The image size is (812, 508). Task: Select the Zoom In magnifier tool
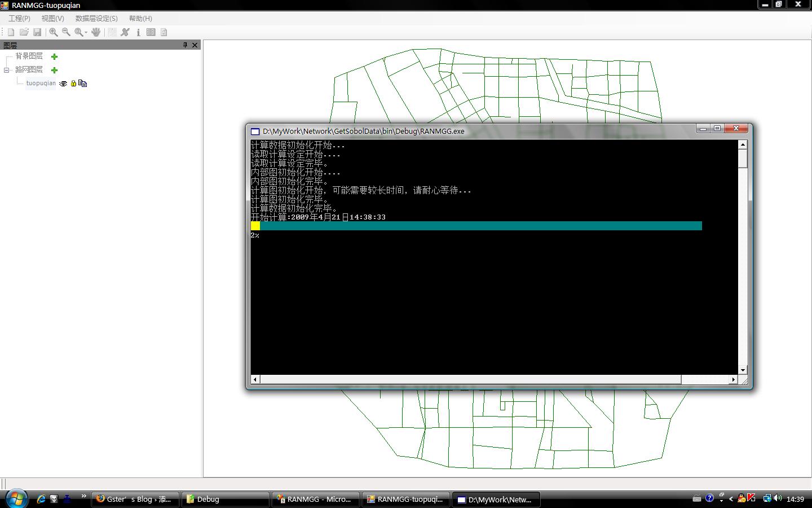[54, 32]
